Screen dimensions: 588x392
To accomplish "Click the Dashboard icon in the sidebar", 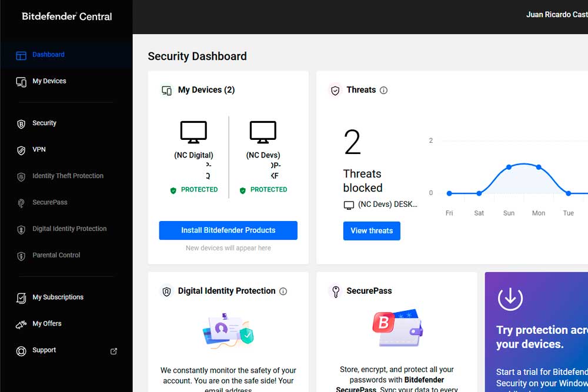I will click(21, 55).
